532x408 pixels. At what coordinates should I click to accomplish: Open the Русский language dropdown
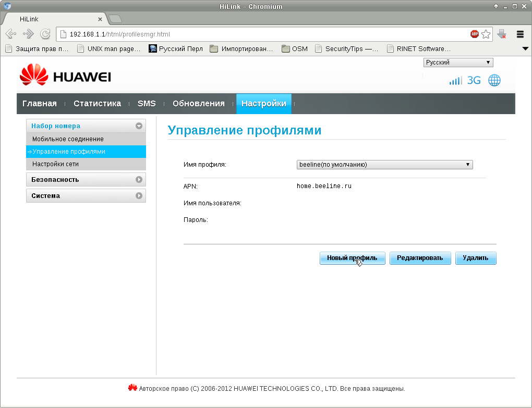click(458, 63)
